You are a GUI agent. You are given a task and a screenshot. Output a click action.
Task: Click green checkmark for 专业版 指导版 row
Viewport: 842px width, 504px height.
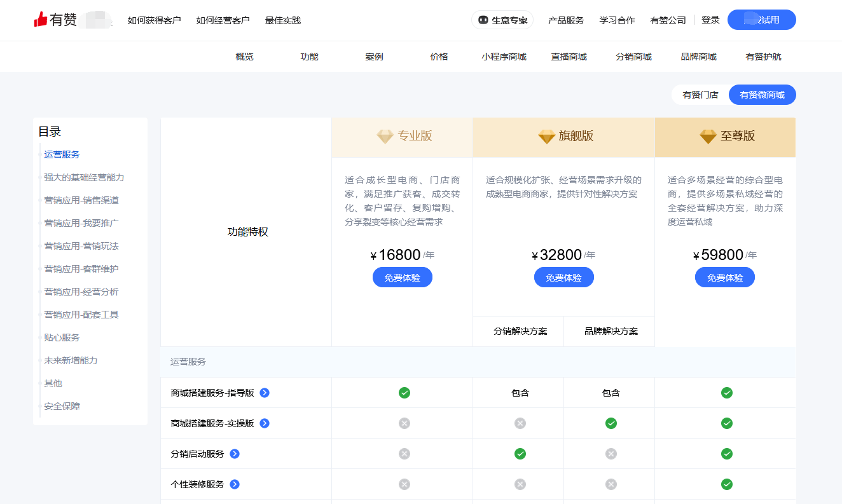coord(404,393)
